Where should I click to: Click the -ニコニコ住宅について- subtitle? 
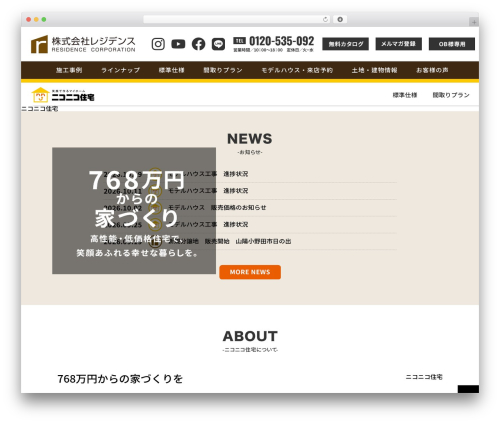click(250, 350)
